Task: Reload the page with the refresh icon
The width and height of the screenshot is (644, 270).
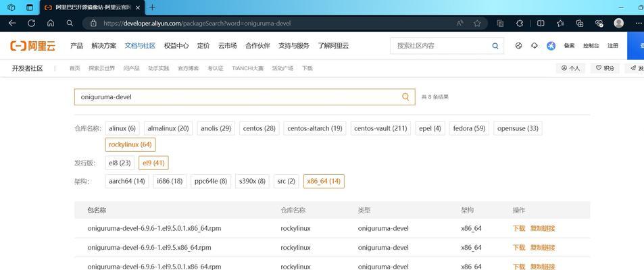Action: click(31, 24)
